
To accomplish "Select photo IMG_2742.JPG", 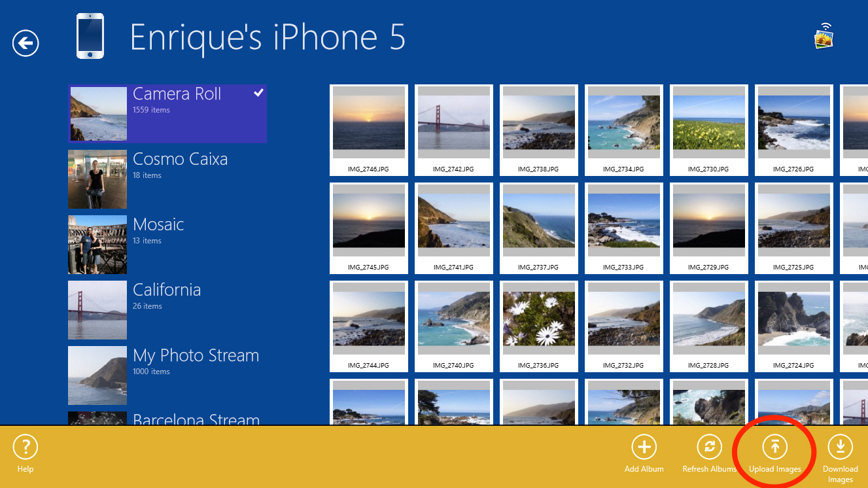I will coord(454,130).
